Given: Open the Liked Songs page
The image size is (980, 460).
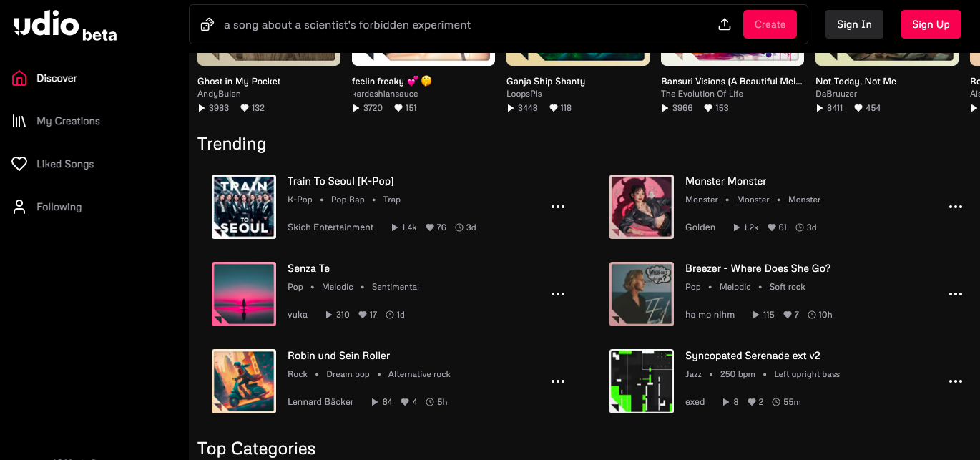Looking at the screenshot, I should pos(65,165).
